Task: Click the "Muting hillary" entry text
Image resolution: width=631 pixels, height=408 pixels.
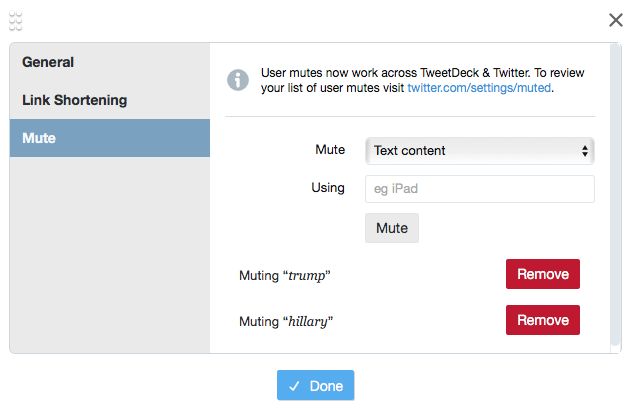Action: click(286, 321)
